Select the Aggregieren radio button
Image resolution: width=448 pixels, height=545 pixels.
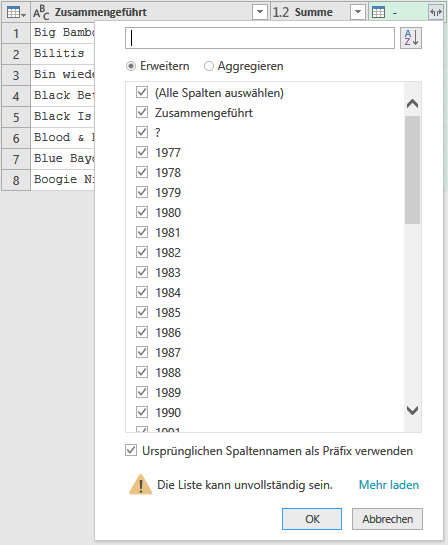click(x=209, y=66)
